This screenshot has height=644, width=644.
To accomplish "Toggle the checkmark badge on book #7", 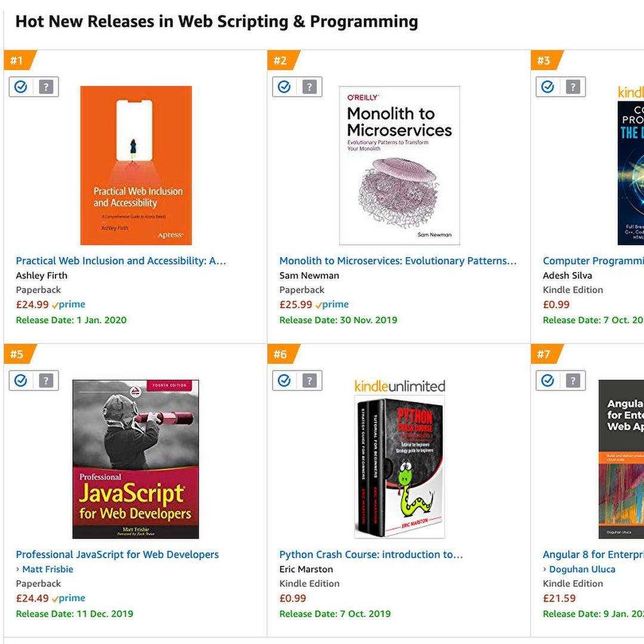I will pyautogui.click(x=548, y=380).
